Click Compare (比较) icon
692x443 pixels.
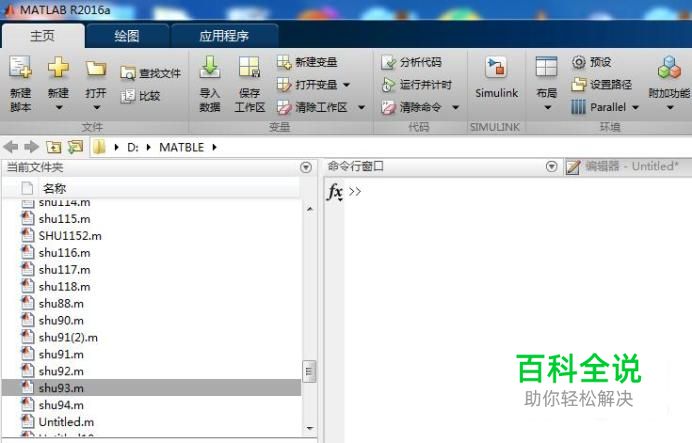(x=128, y=96)
